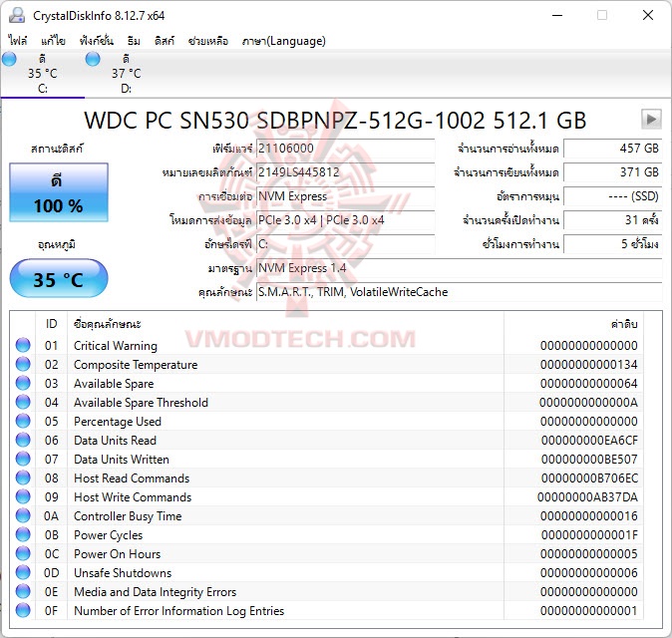The height and width of the screenshot is (638, 672).
Task: Open the ดิสก์ (Disk) menu
Action: [165, 41]
